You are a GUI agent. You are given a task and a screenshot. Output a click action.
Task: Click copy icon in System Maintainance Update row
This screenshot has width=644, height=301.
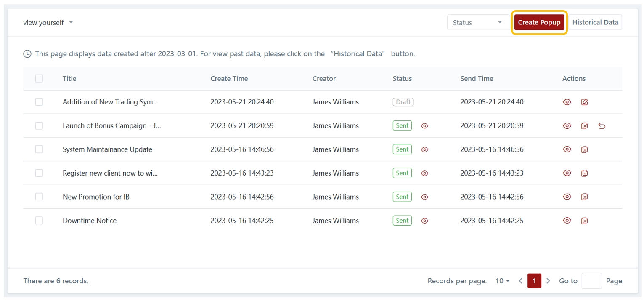tap(584, 149)
